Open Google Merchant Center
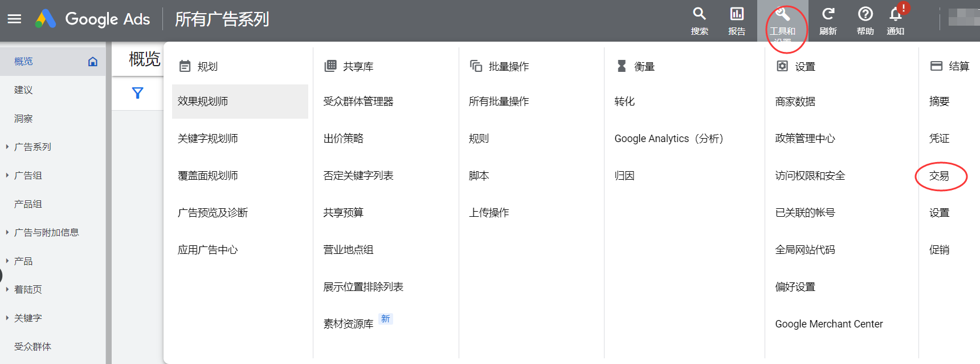 click(829, 324)
